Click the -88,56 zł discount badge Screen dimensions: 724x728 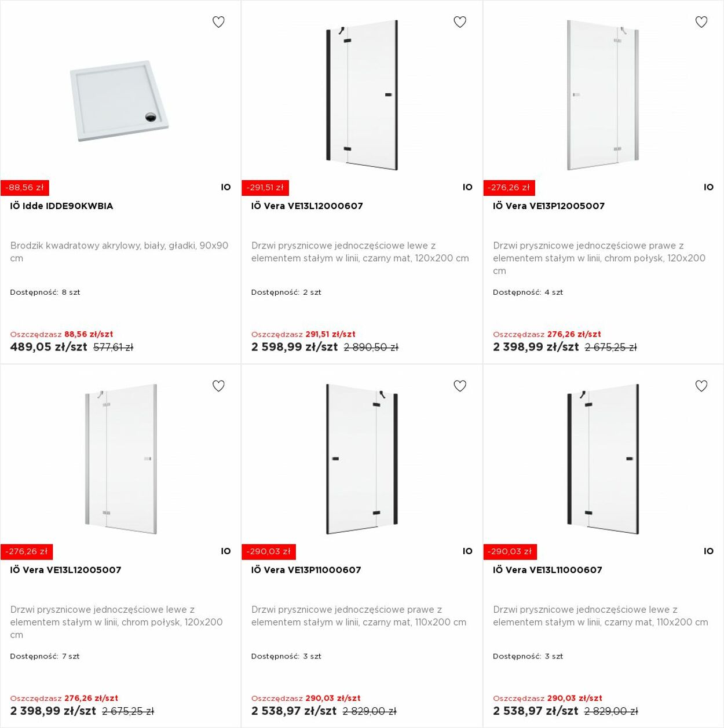tap(25, 188)
